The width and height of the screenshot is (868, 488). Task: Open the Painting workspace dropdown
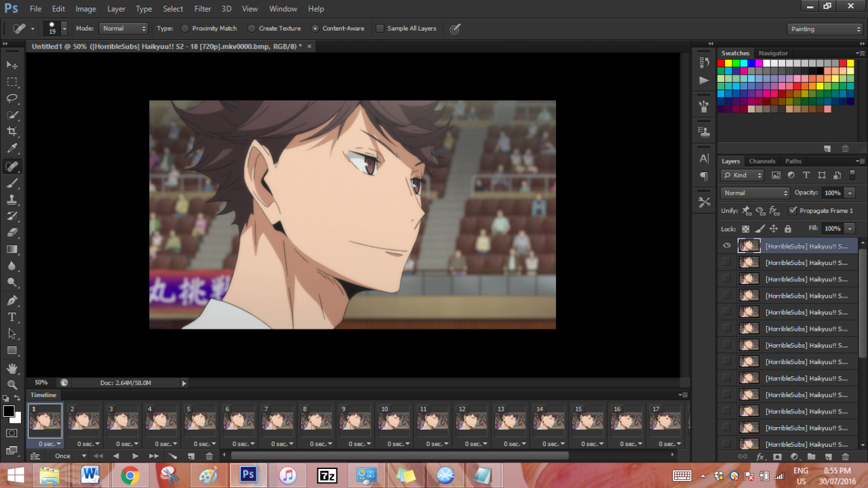click(x=825, y=29)
